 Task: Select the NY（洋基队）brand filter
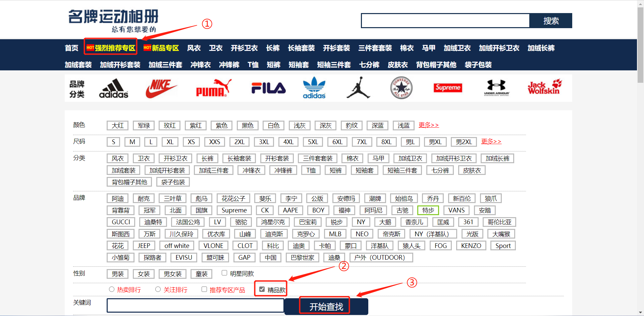click(x=433, y=234)
